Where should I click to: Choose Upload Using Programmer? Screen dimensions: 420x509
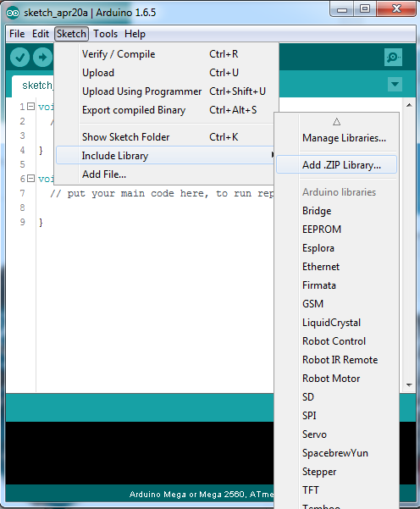(x=167, y=91)
